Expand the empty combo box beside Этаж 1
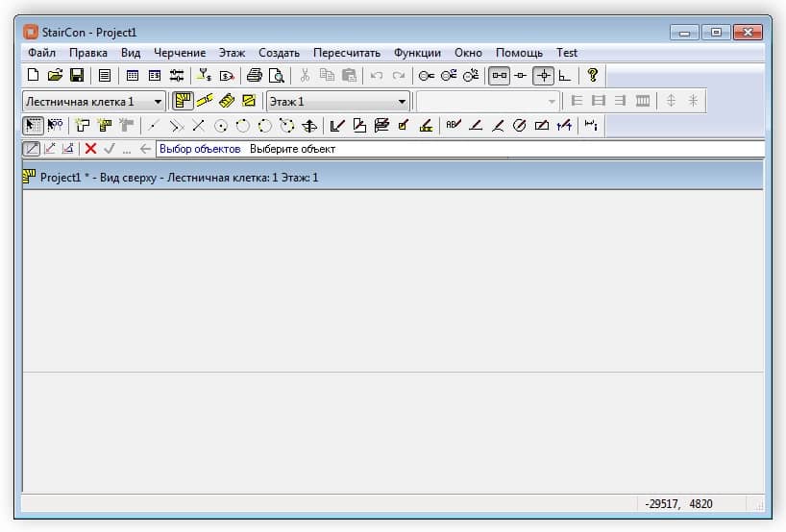 [552, 101]
